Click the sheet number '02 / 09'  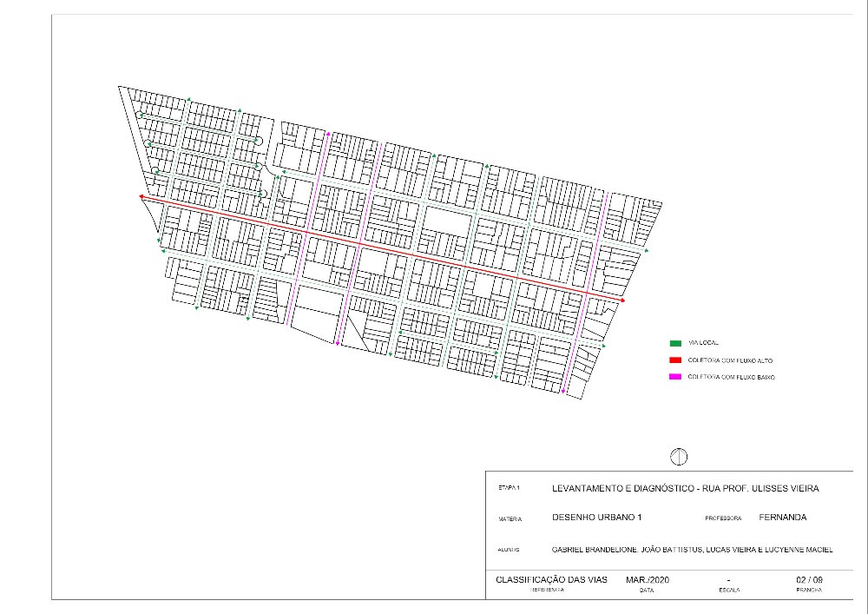tap(809, 579)
